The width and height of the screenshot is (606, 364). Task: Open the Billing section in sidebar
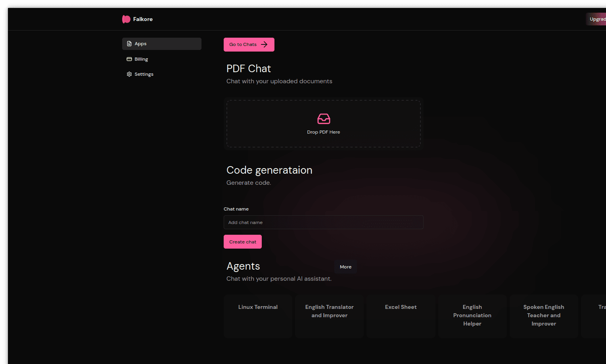162,59
